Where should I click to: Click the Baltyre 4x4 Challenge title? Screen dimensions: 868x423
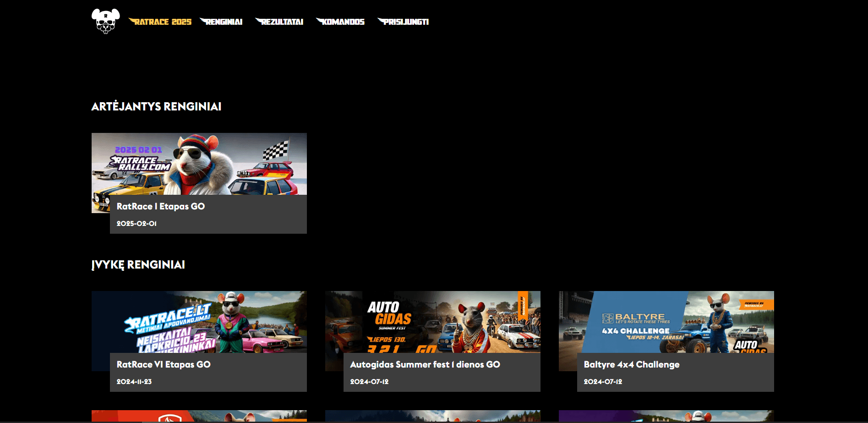click(x=632, y=364)
